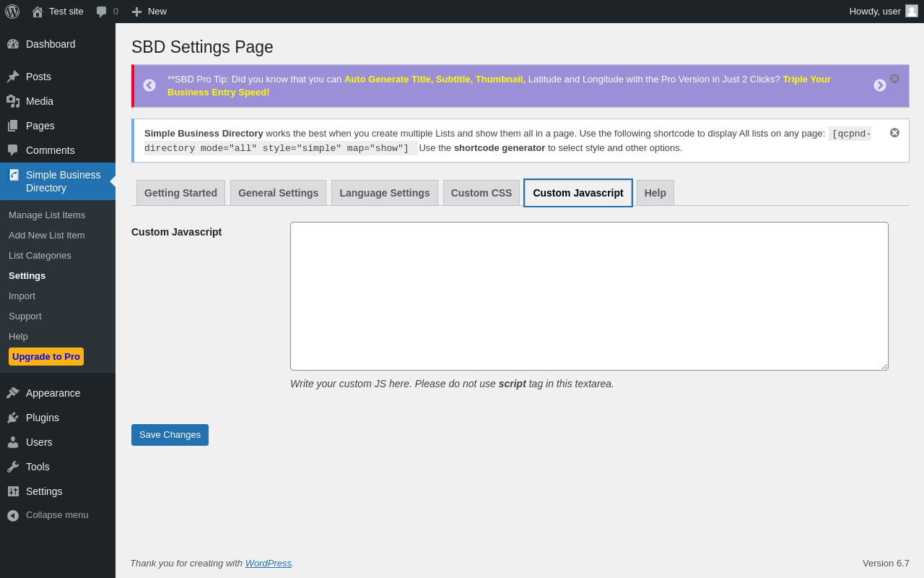Click the Collapse menu text

[x=57, y=515]
